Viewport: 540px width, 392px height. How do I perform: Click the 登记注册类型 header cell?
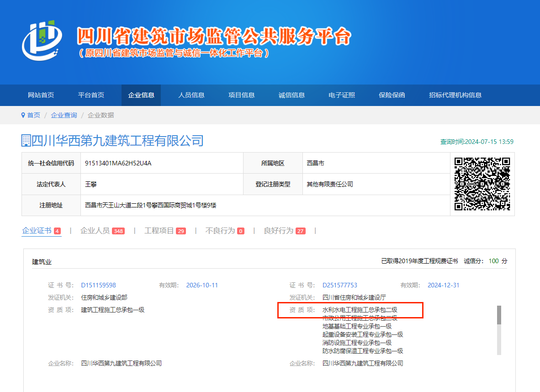(273, 184)
